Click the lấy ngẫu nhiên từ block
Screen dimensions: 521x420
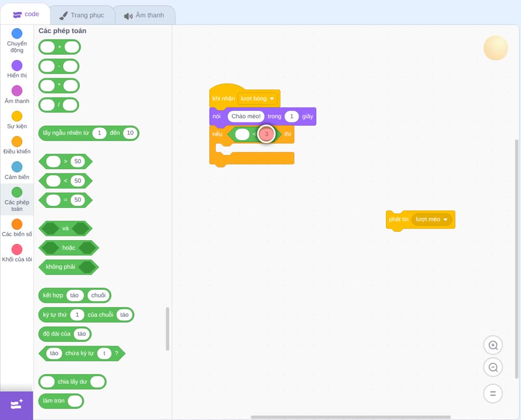point(89,133)
